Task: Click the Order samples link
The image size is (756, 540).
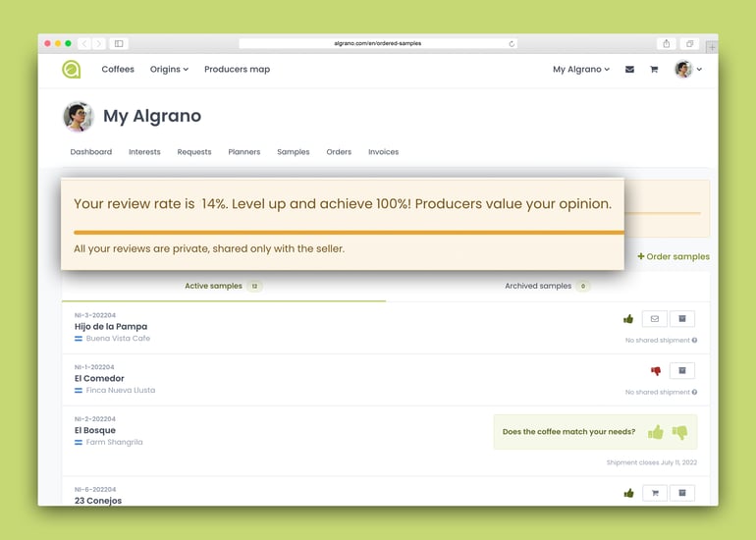Action: 674,256
